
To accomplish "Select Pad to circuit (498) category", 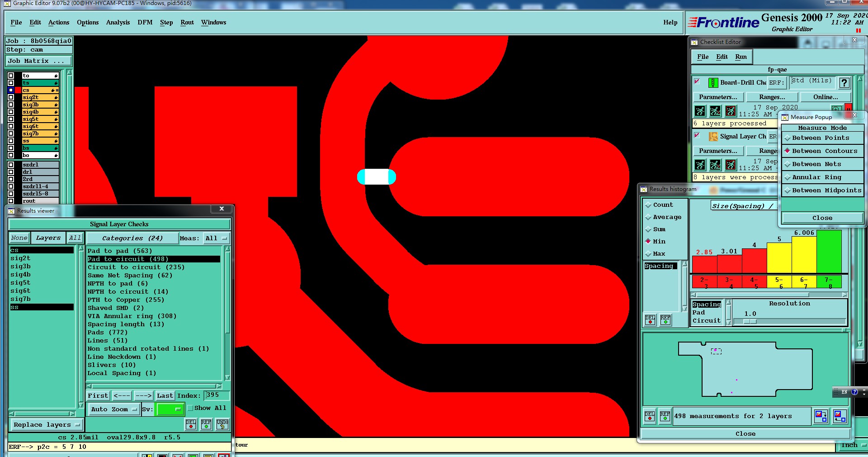I will tap(154, 259).
